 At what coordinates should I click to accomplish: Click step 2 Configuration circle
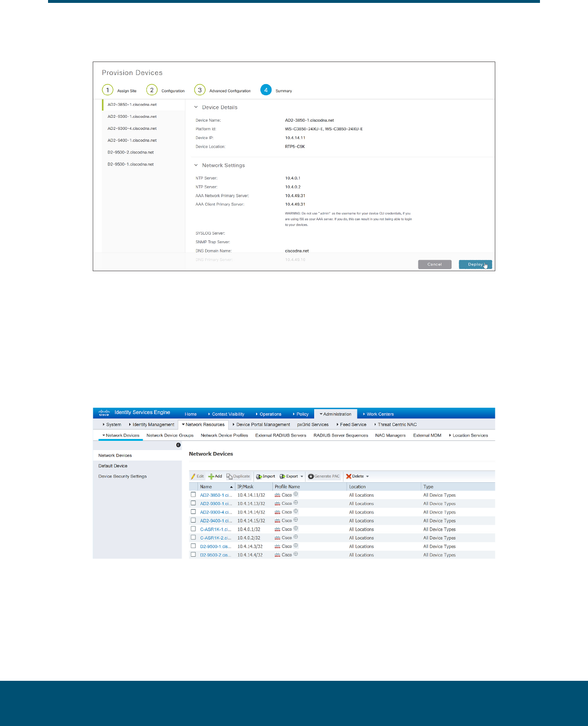point(152,90)
